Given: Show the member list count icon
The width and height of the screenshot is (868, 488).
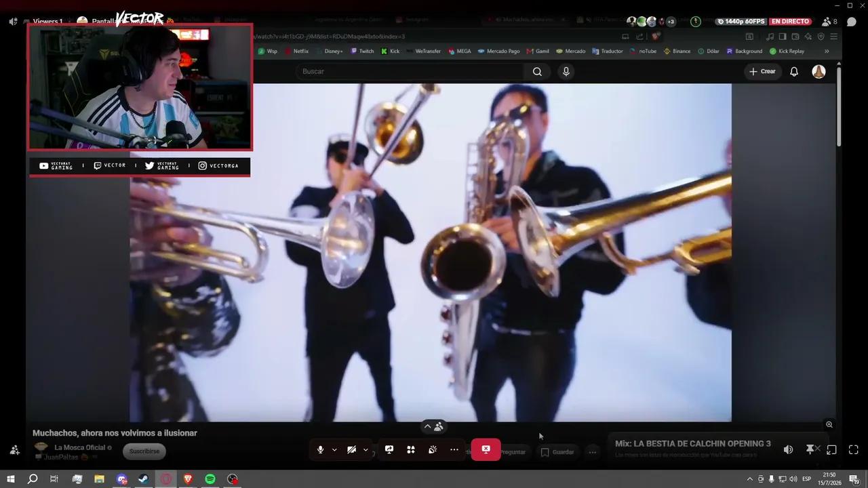Looking at the screenshot, I should point(829,22).
